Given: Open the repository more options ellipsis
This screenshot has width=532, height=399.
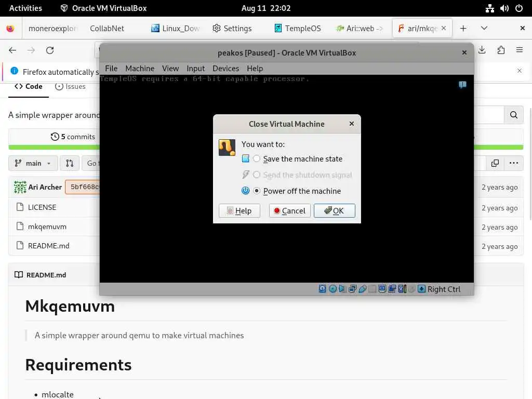Looking at the screenshot, I should coord(514,163).
